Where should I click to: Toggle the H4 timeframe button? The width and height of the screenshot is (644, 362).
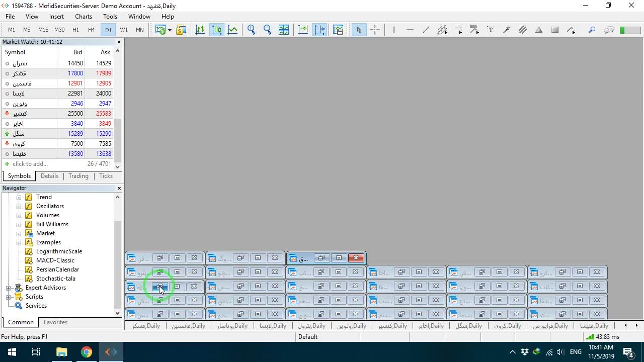91,30
